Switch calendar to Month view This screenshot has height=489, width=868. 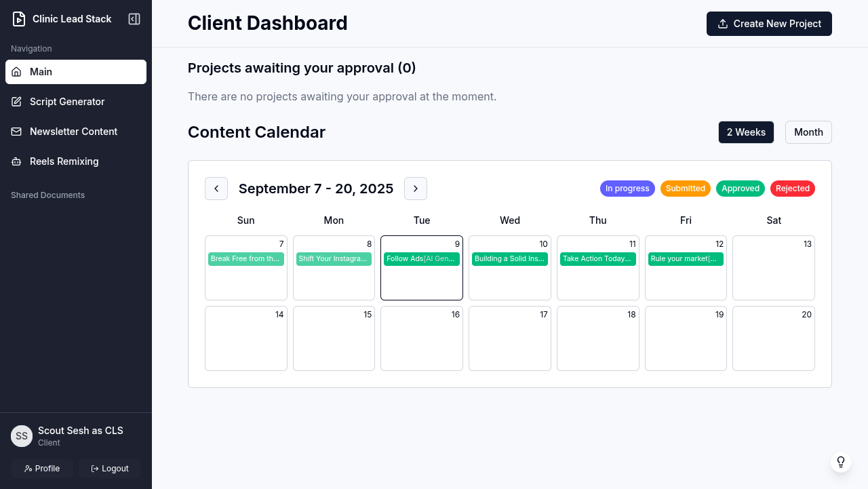(x=808, y=132)
